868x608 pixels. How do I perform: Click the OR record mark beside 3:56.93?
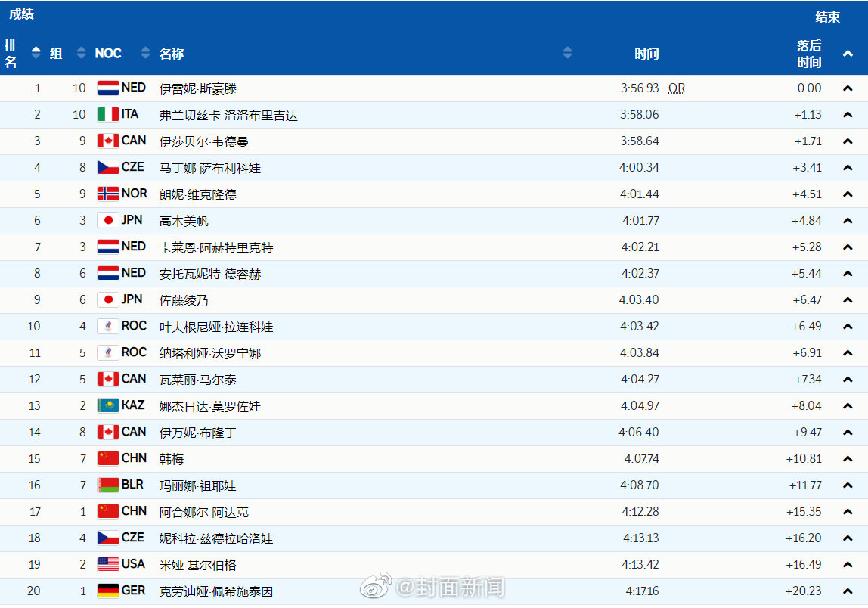click(x=677, y=88)
